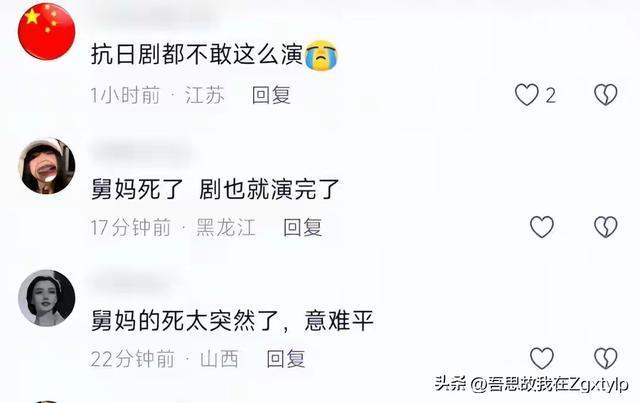Viewport: 640px width, 403px height.
Task: Open the Chinese flag avatar profile
Action: (47, 31)
